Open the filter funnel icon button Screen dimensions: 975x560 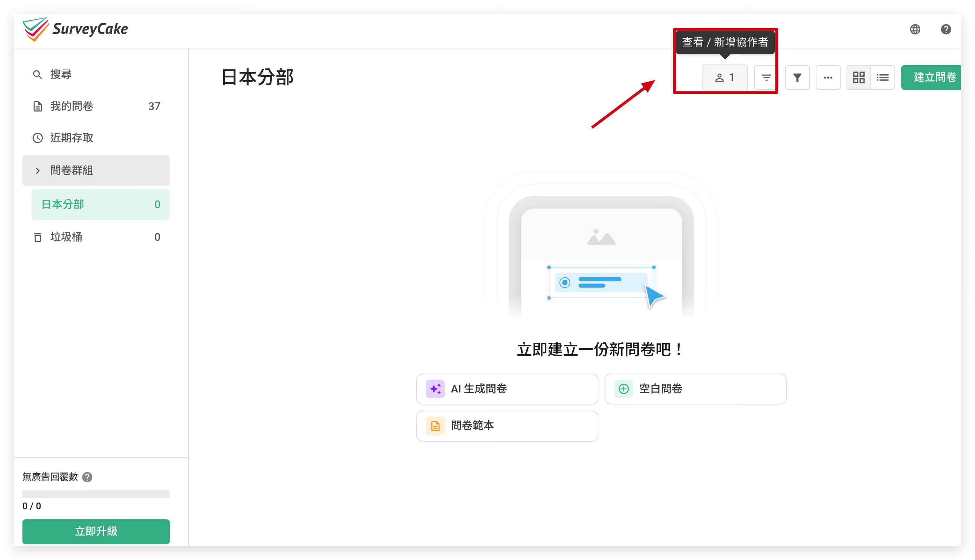pyautogui.click(x=797, y=78)
